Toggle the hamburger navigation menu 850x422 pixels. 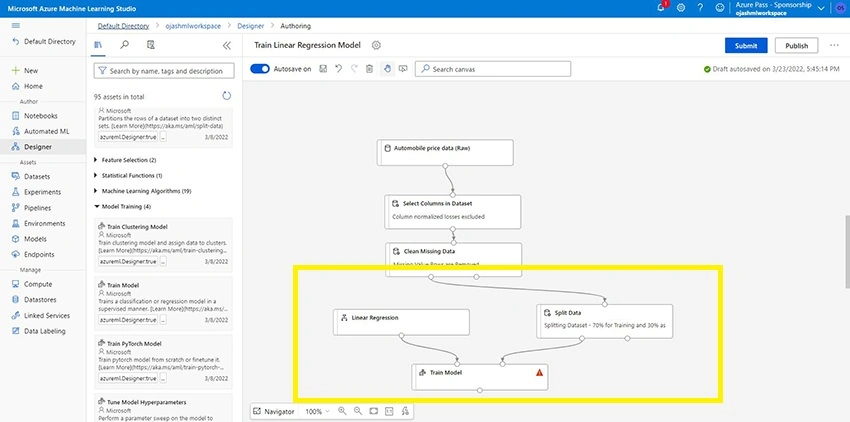tap(16, 25)
